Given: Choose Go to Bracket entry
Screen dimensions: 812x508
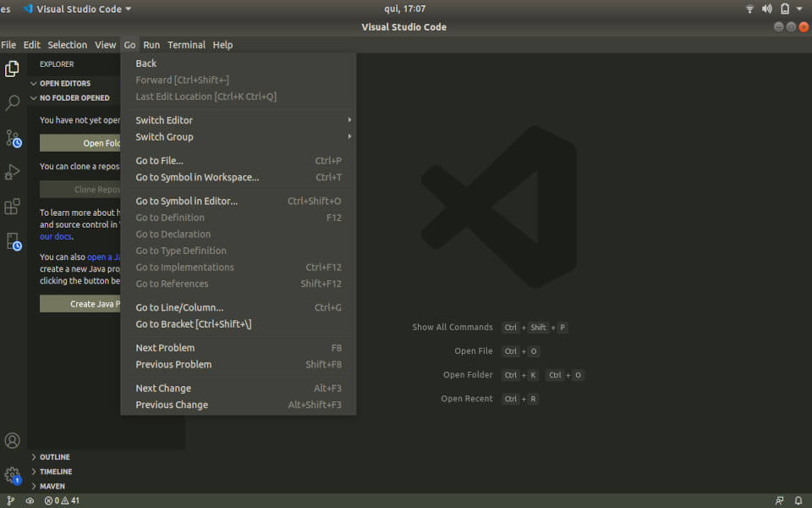Looking at the screenshot, I should (239, 324).
